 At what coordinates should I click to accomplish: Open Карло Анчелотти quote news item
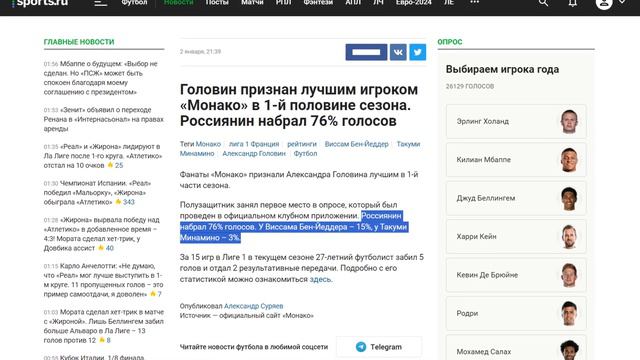point(103,280)
